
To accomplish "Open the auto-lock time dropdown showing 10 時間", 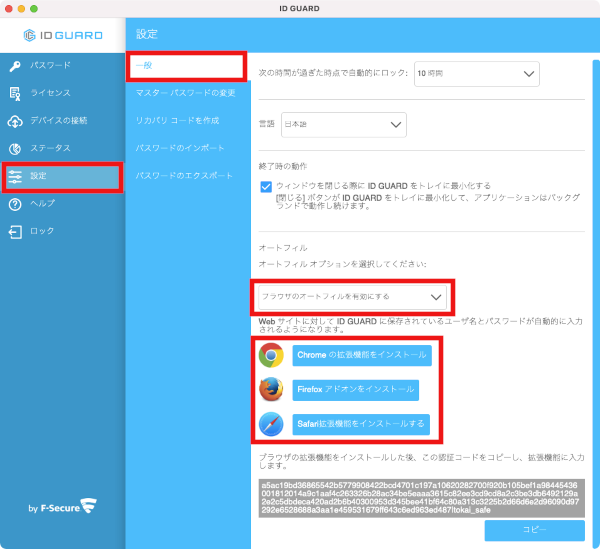I will click(x=477, y=74).
